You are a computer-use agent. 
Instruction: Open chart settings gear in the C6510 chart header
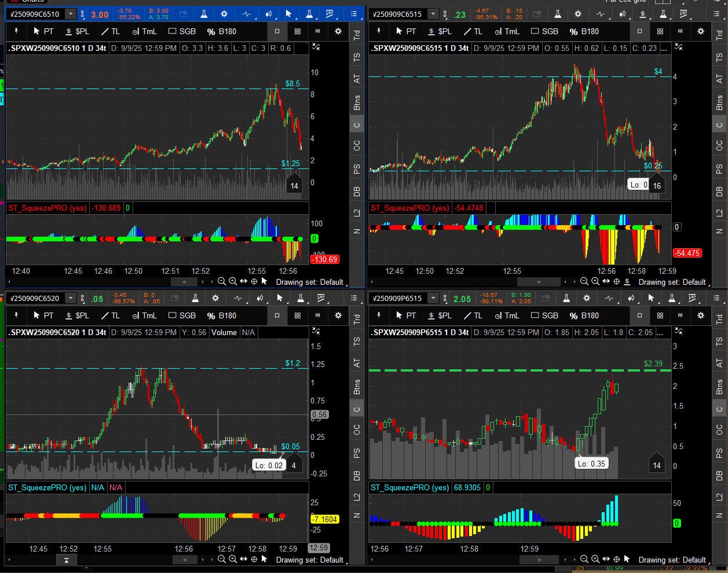pyautogui.click(x=224, y=14)
